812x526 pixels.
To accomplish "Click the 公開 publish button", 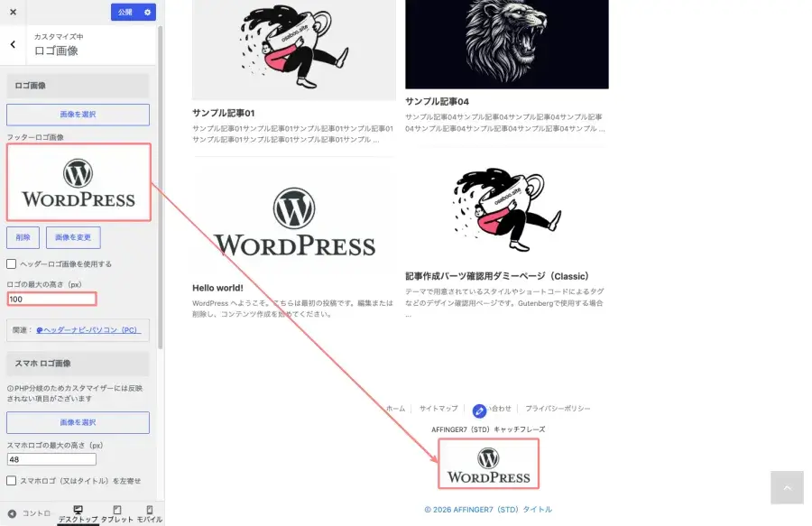I will coord(125,12).
